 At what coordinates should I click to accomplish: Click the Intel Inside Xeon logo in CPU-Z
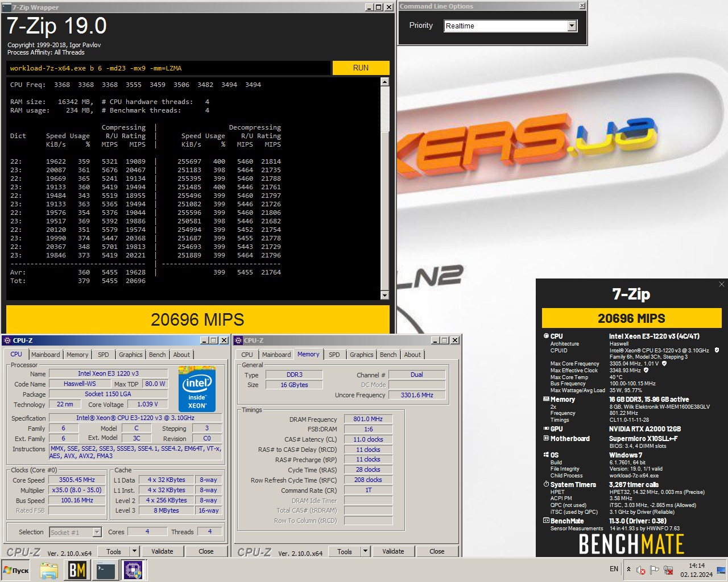click(x=197, y=389)
